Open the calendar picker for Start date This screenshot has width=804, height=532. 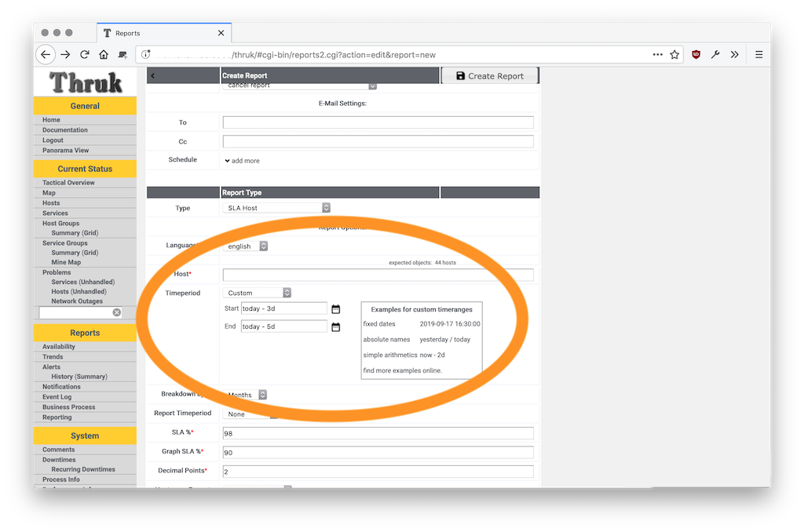pyautogui.click(x=336, y=309)
